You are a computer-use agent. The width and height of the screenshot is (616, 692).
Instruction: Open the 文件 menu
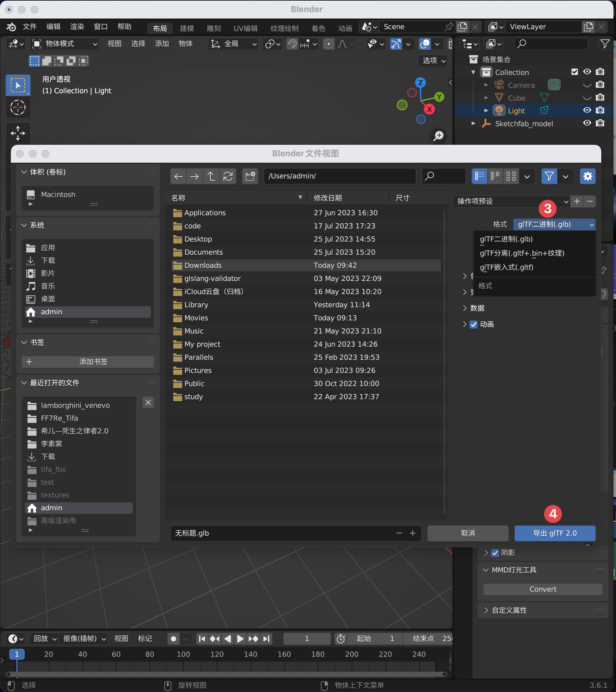[x=29, y=27]
